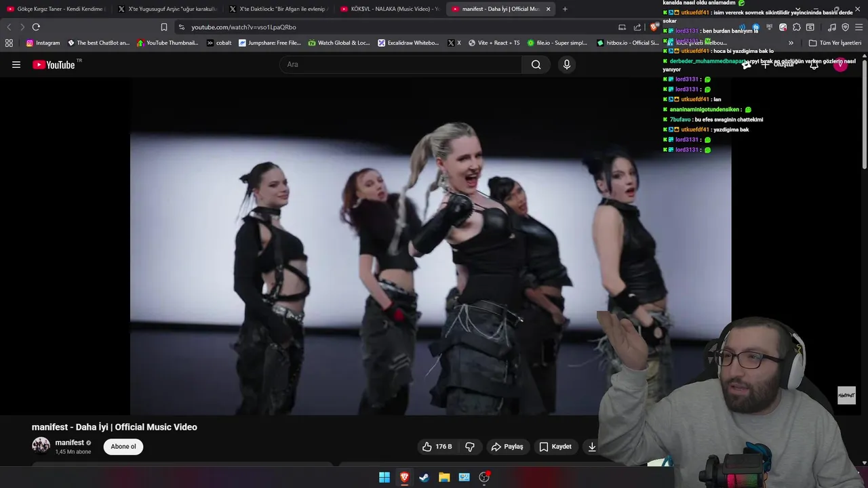
Task: Open 'Jumpshare: Free File...' bookmark
Action: pyautogui.click(x=269, y=43)
